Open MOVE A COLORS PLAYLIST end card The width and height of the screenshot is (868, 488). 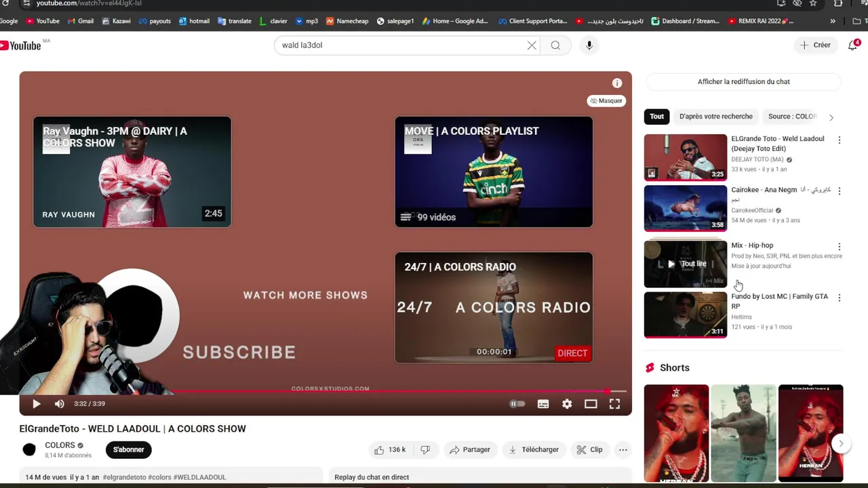click(x=494, y=172)
